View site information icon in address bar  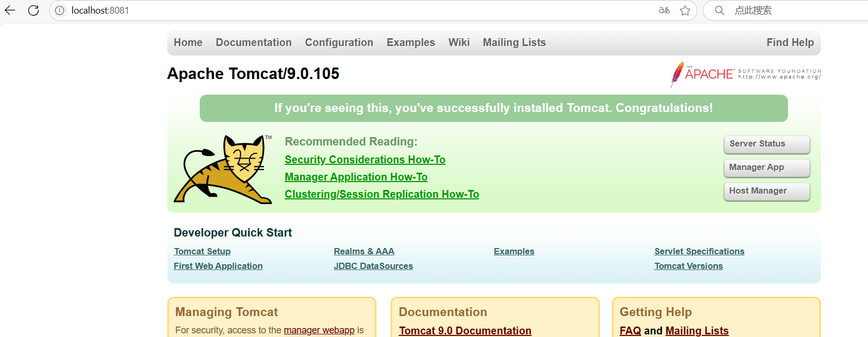(60, 10)
